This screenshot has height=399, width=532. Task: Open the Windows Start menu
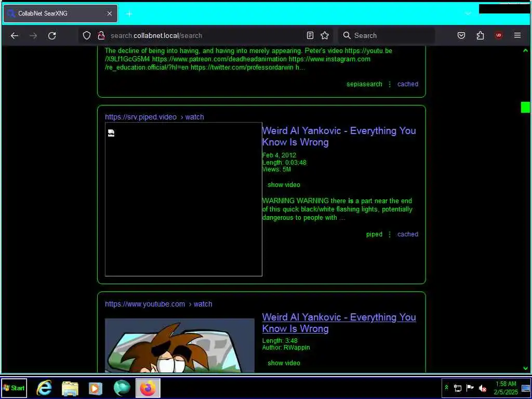click(14, 388)
